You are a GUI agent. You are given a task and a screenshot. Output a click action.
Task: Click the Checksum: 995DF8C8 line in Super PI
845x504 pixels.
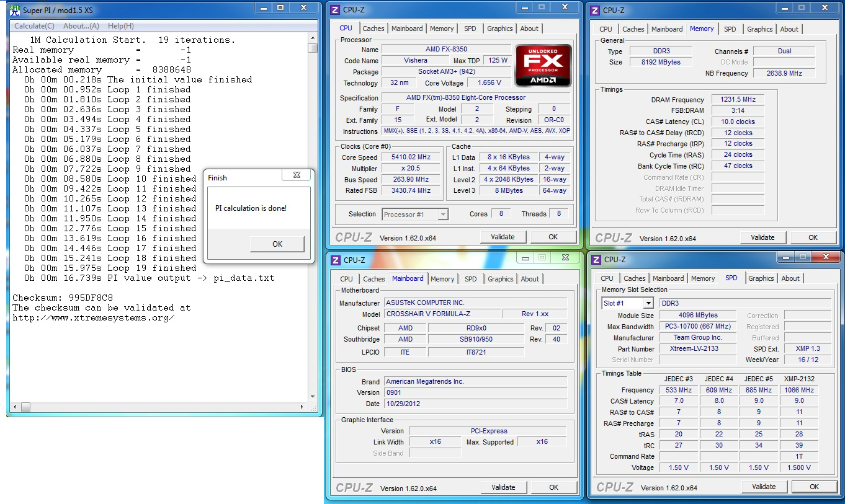(x=63, y=298)
